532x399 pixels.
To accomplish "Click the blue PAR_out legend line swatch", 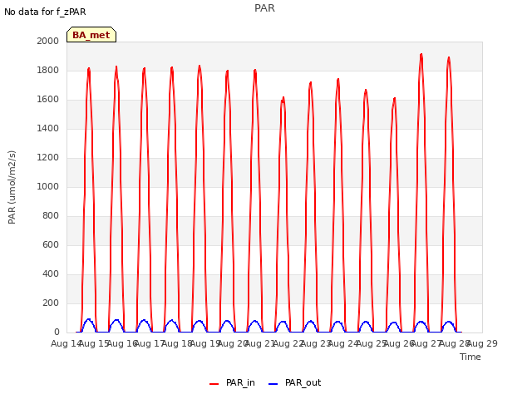I will [273, 384].
